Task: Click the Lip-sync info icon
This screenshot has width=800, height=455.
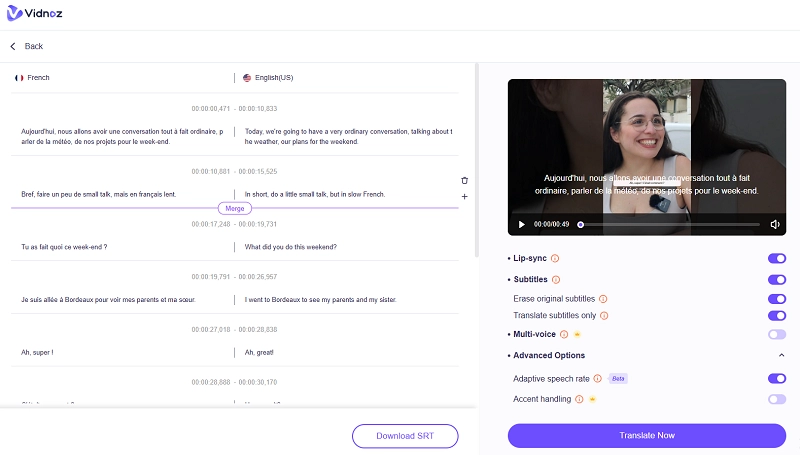Action: 555,258
